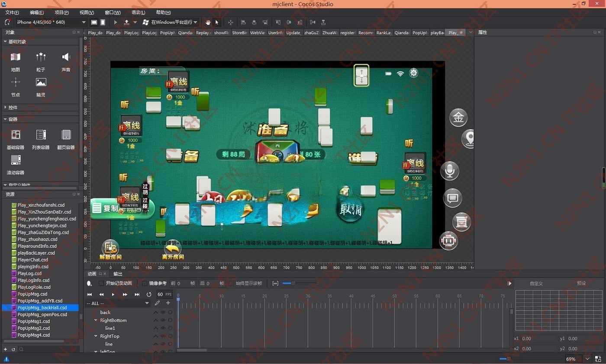Collapse the containers section (容器)
The image size is (606, 364).
point(5,119)
